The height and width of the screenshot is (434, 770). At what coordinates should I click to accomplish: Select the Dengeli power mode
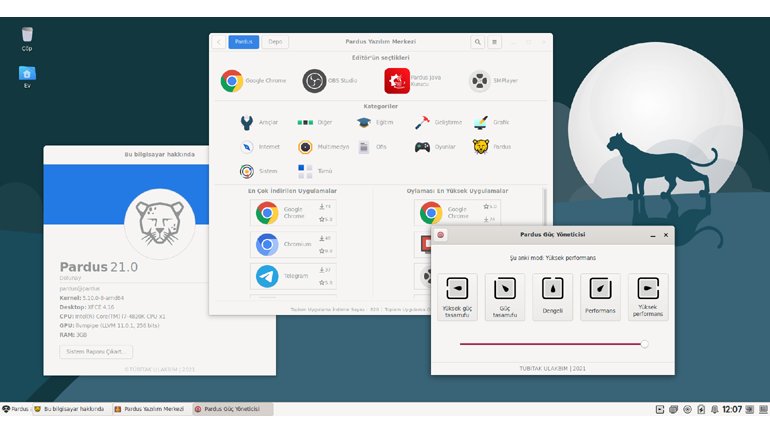point(552,297)
